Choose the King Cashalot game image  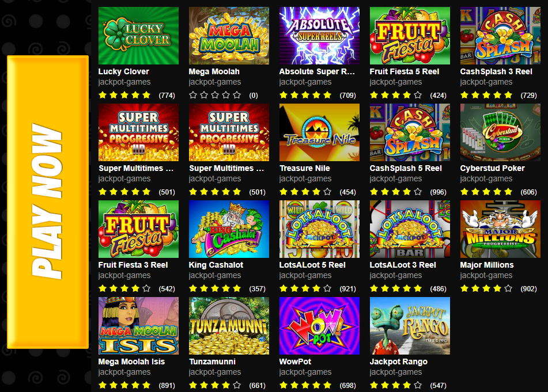(229, 229)
